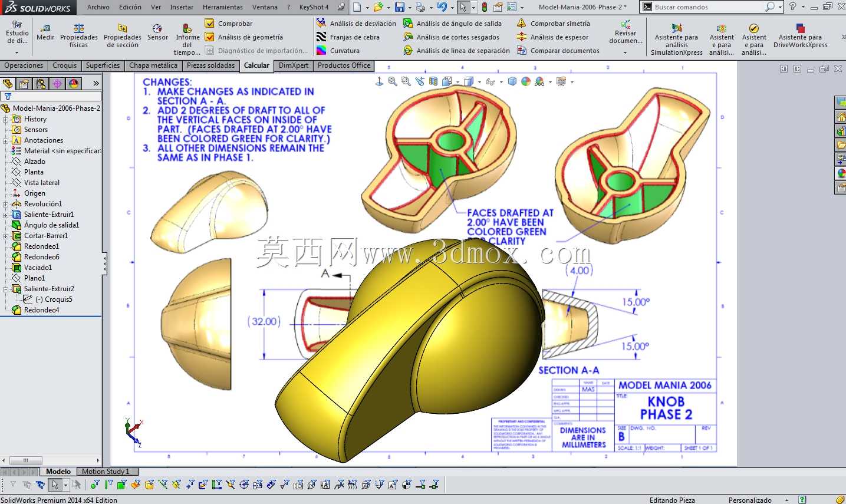Toggle the Select arrow tool in filter bar
This screenshot has height=504, width=846.
[x=55, y=485]
